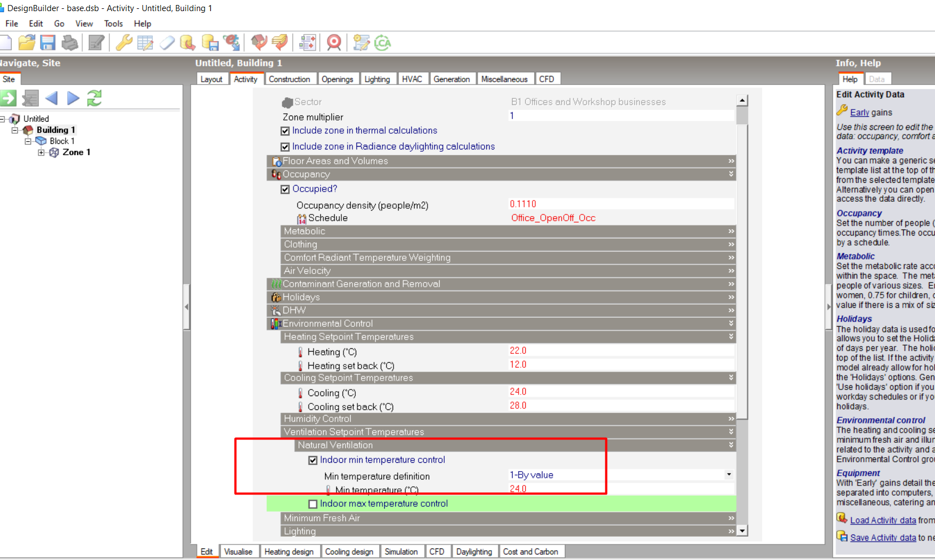Navigate forward with blue right arrow
This screenshot has height=560, width=935.
(73, 98)
